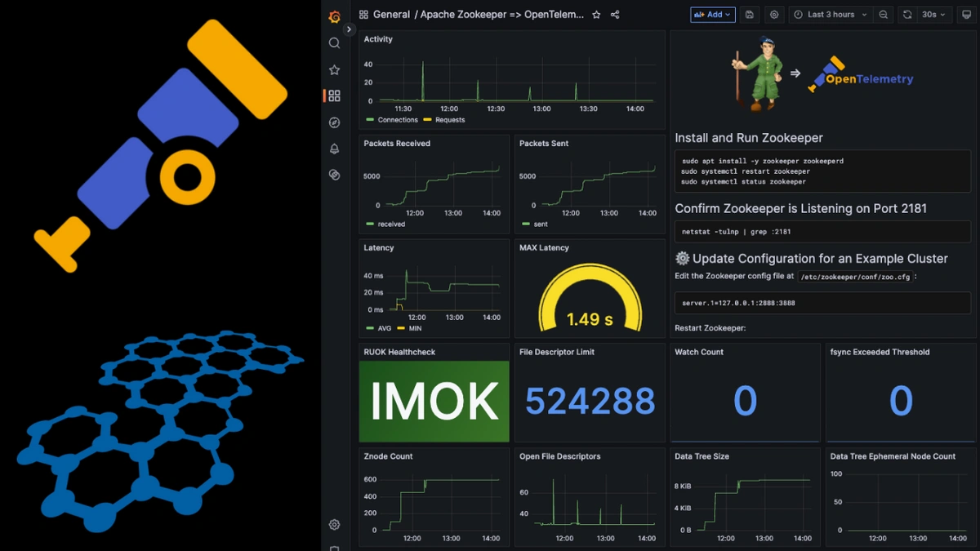Zoom out the time range
This screenshot has height=551, width=980.
click(882, 14)
